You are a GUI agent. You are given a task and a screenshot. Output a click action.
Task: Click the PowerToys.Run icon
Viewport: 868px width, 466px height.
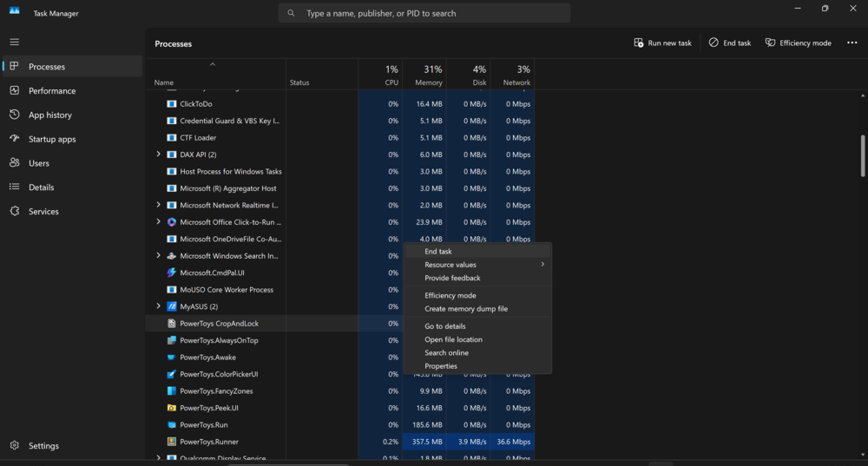[x=172, y=425]
